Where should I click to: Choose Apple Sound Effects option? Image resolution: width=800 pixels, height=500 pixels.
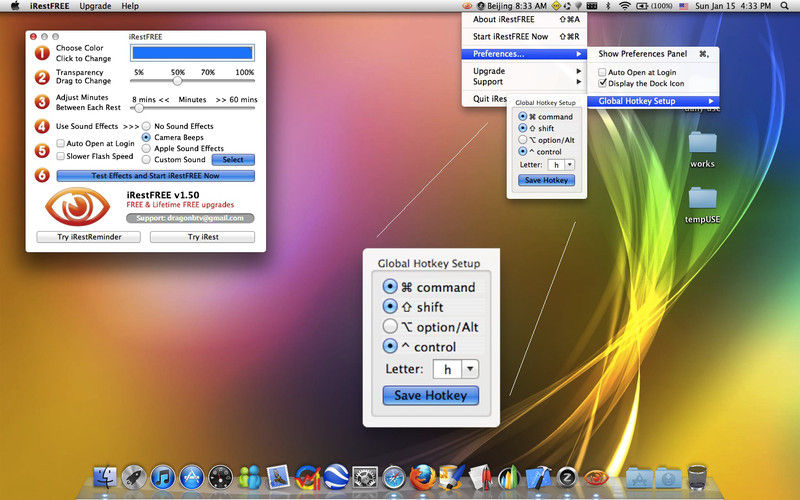click(146, 148)
